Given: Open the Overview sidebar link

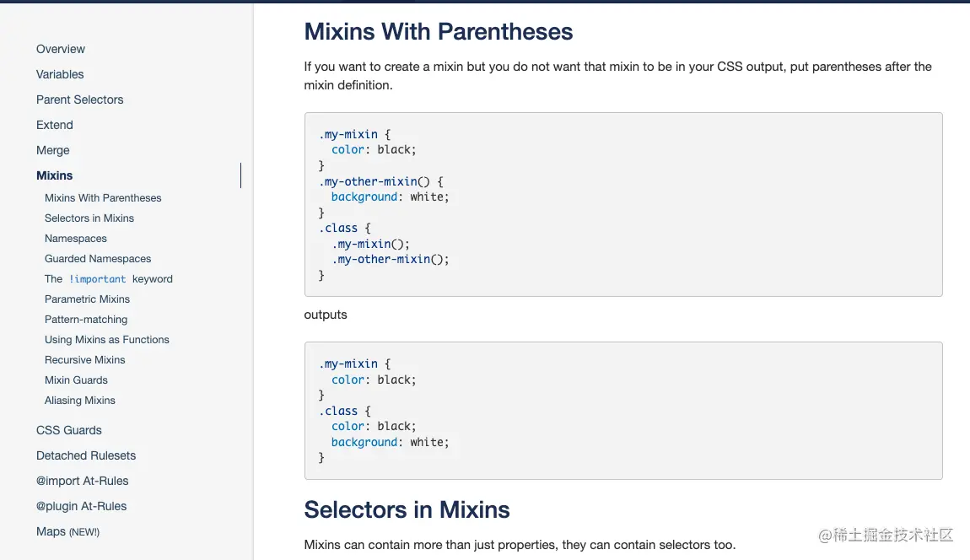Looking at the screenshot, I should [61, 49].
